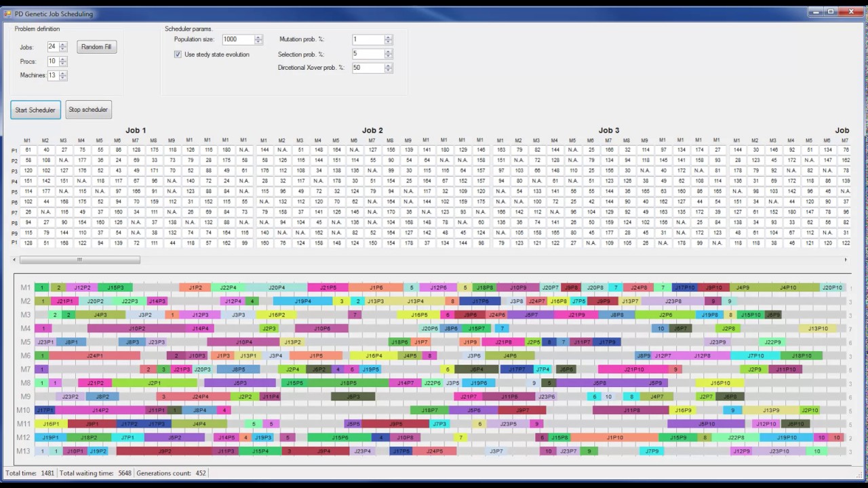Click the 'Generations count: 452' status entry

pyautogui.click(x=171, y=473)
